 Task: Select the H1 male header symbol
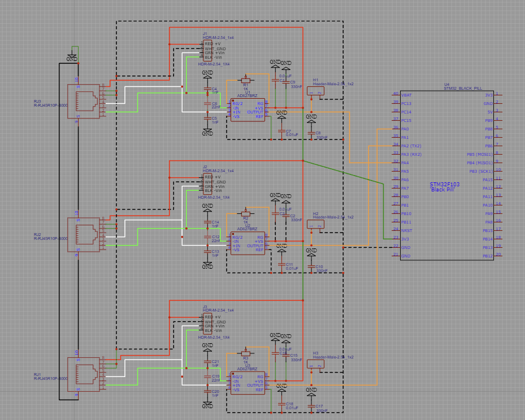(315, 91)
